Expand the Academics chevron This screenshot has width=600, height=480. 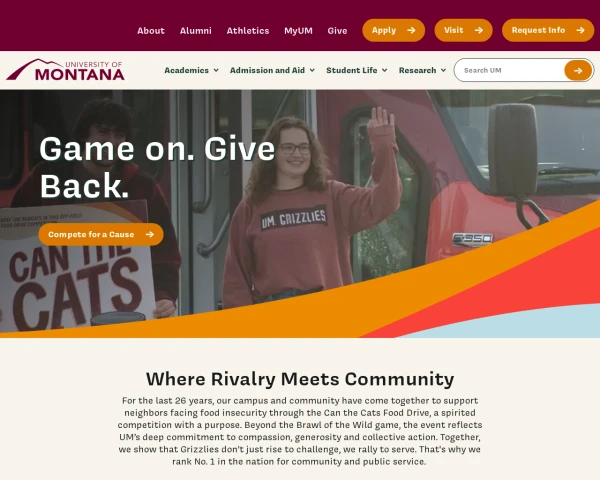pyautogui.click(x=216, y=70)
